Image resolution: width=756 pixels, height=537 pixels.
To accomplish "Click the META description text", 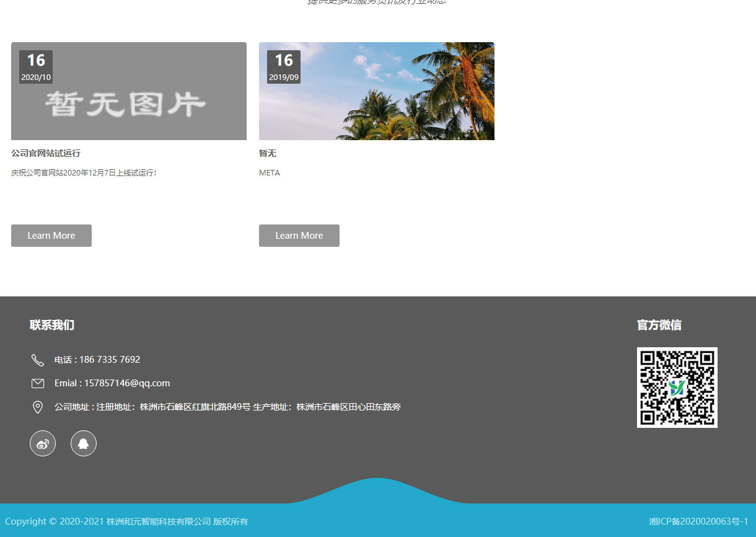I will click(270, 173).
